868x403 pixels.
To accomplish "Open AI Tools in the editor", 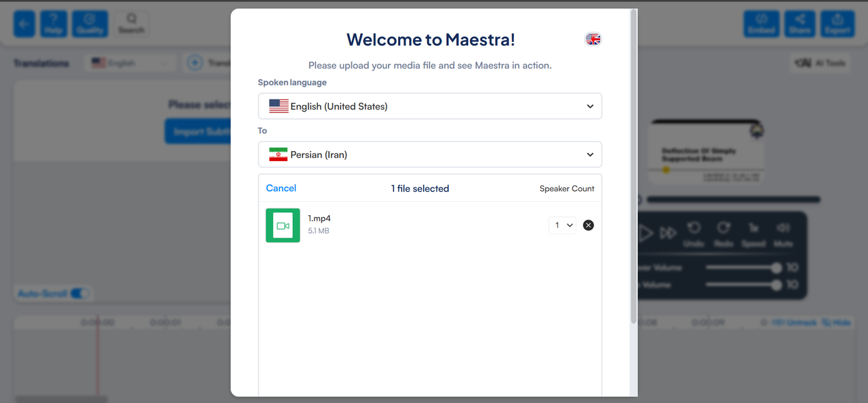I will 821,63.
